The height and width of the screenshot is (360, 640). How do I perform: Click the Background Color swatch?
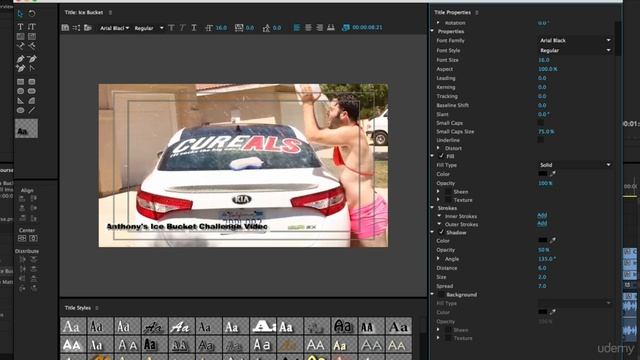[542, 312]
